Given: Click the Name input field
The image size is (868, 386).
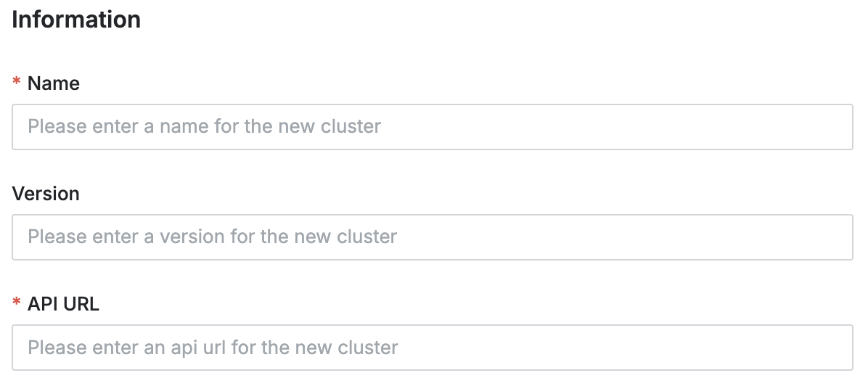Looking at the screenshot, I should [x=433, y=127].
